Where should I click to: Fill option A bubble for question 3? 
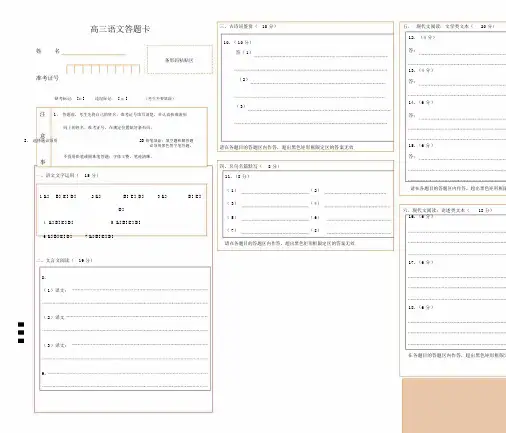pyautogui.click(x=164, y=196)
